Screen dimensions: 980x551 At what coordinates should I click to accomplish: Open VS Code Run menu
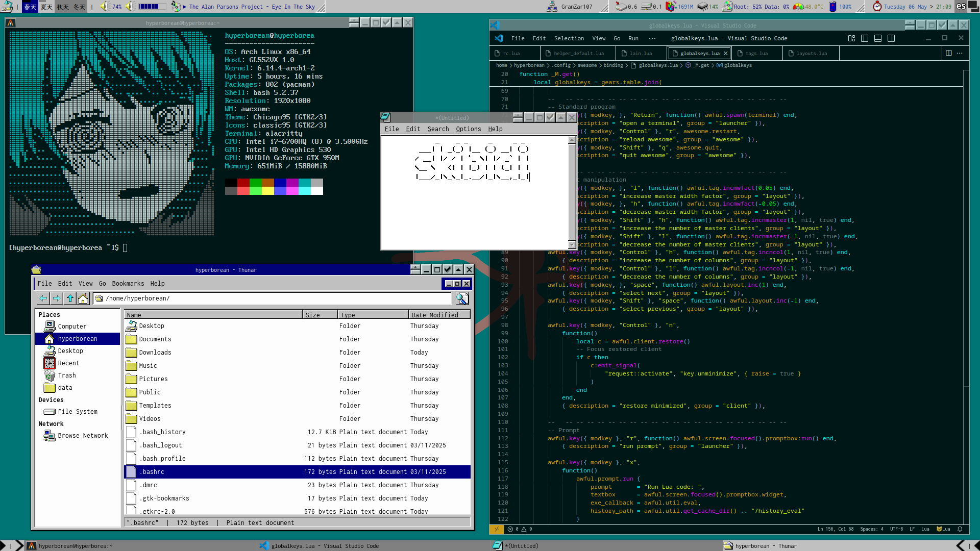(633, 38)
